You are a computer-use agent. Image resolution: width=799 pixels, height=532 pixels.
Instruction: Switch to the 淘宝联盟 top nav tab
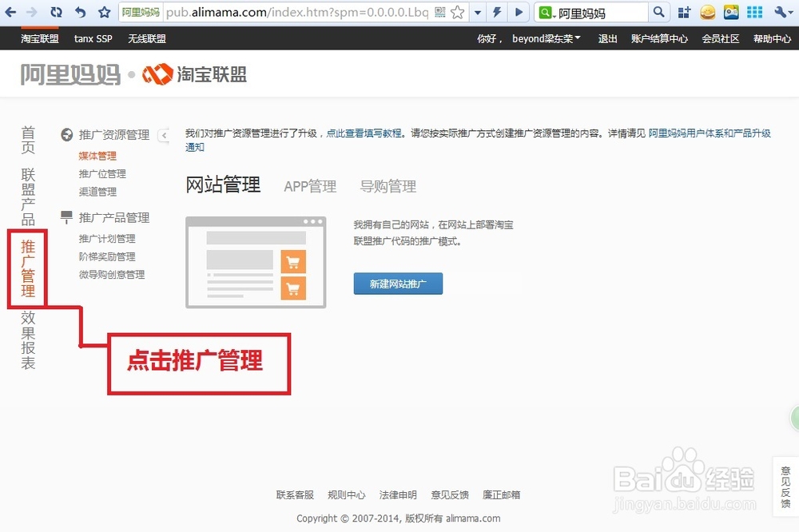[40, 38]
